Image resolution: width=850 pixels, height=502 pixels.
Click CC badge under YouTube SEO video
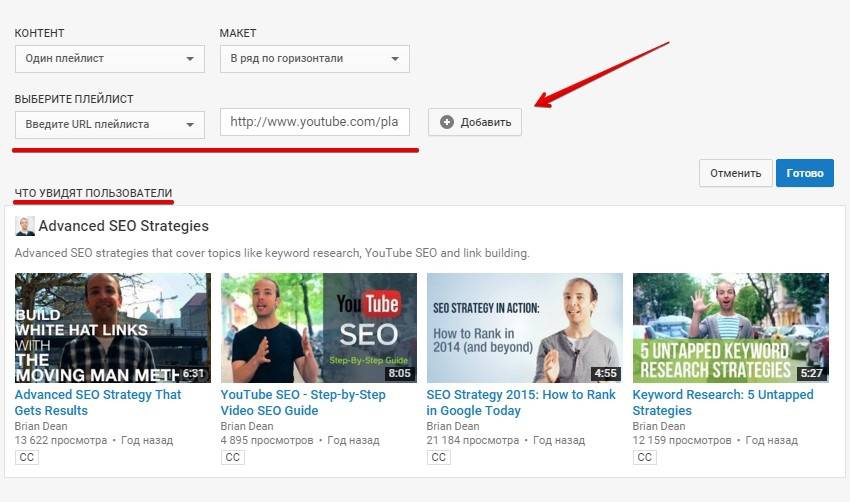[x=233, y=457]
